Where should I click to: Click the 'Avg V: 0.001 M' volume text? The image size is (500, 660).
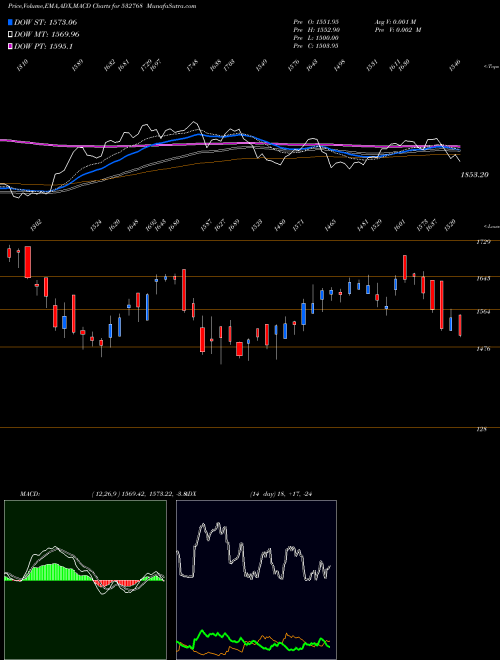point(395,22)
